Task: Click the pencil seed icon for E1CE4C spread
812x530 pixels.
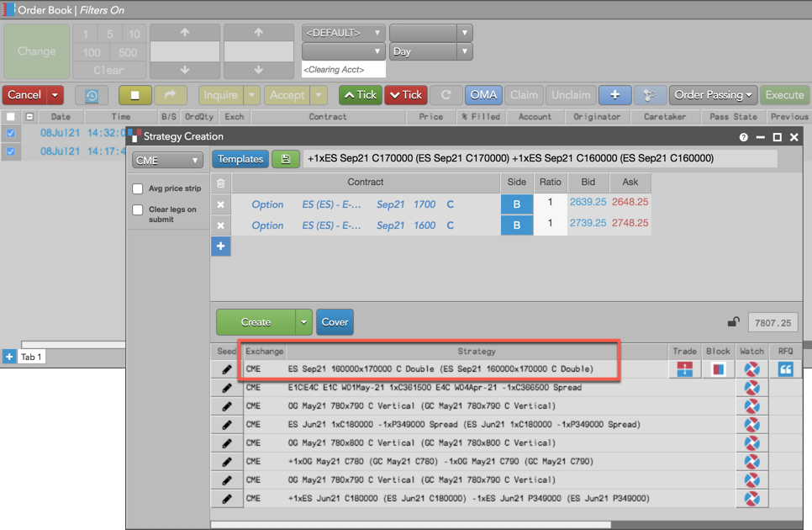Action: (x=226, y=388)
